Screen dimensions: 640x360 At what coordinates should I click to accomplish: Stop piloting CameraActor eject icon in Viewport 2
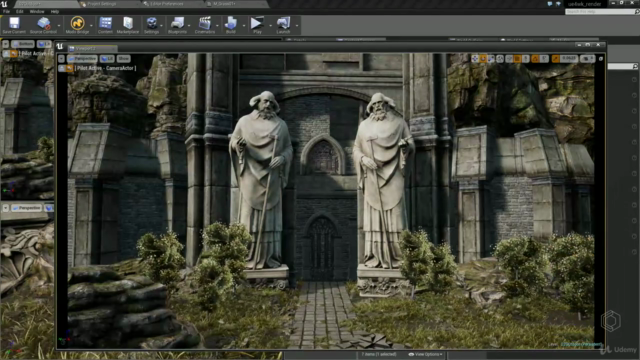(x=62, y=68)
